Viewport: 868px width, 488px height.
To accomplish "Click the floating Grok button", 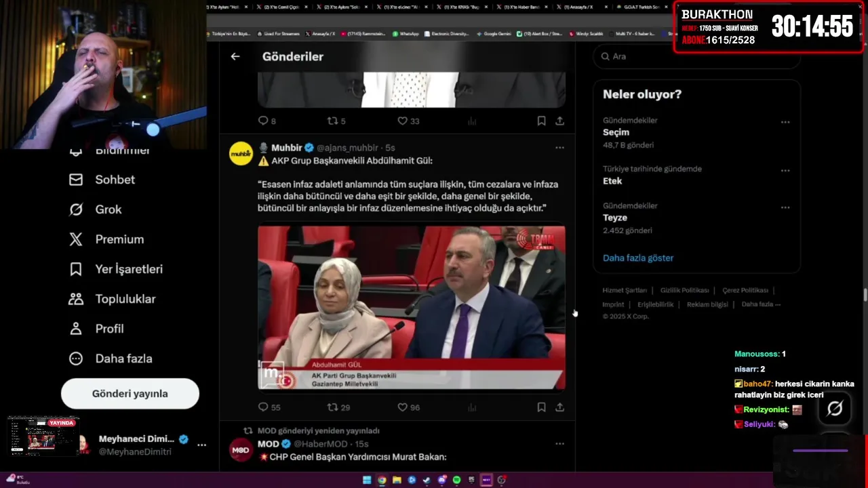I will [835, 408].
